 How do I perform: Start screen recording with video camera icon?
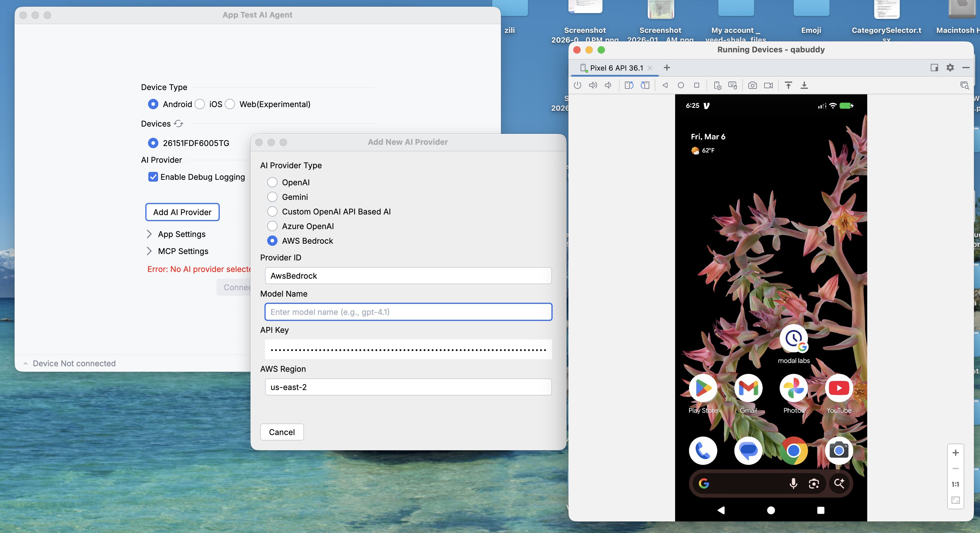click(x=768, y=85)
